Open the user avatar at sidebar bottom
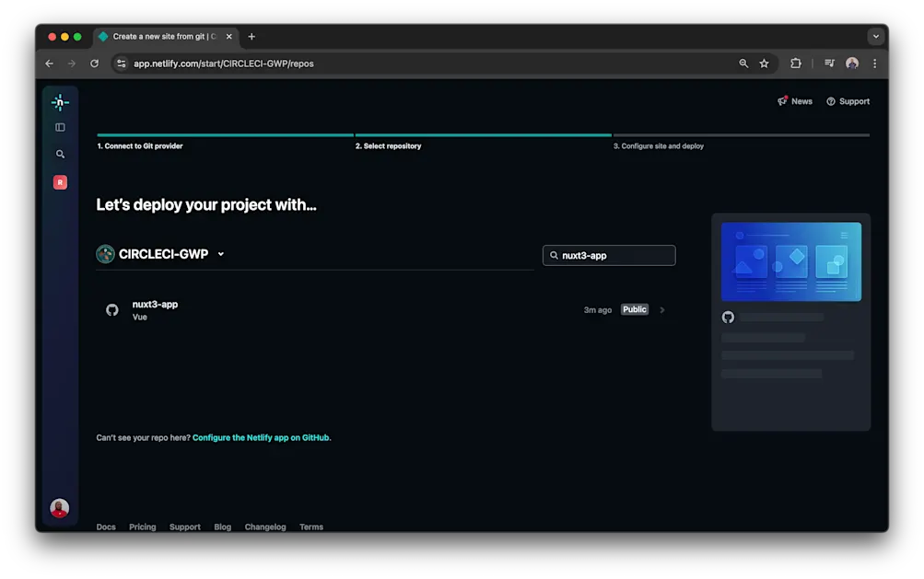This screenshot has height=579, width=924. (59, 507)
